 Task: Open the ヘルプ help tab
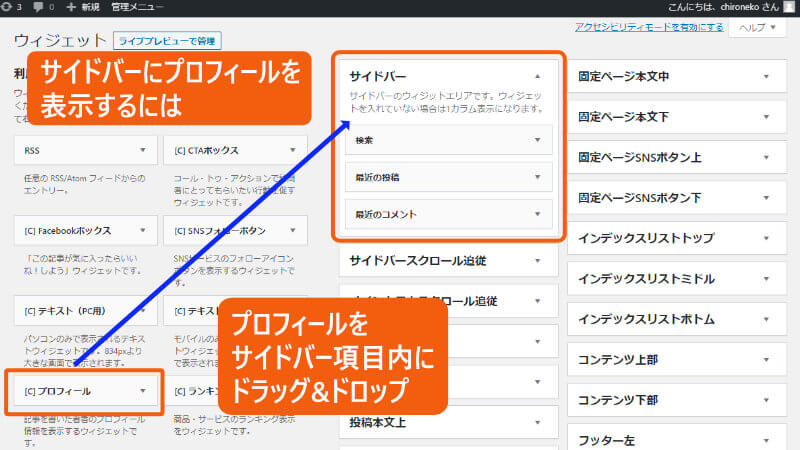click(x=758, y=28)
